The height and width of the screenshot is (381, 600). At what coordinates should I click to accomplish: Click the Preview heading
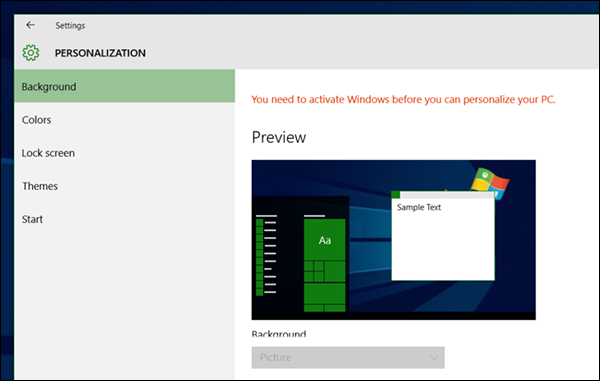point(279,137)
